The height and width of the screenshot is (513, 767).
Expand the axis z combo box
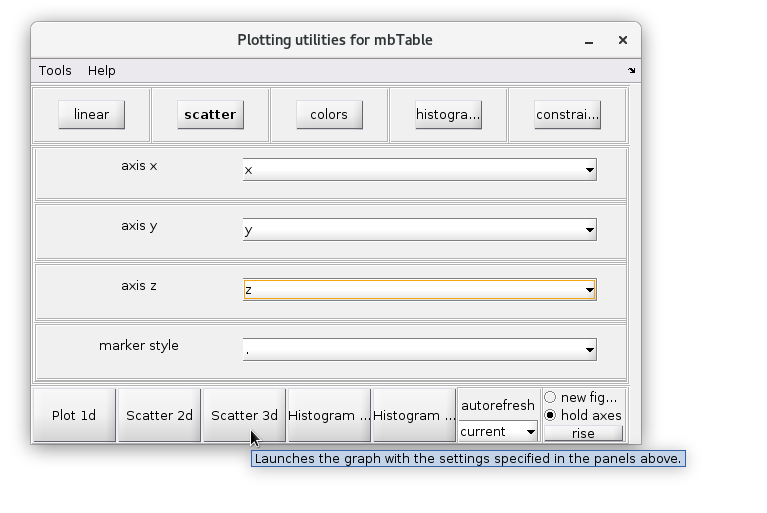[420, 290]
